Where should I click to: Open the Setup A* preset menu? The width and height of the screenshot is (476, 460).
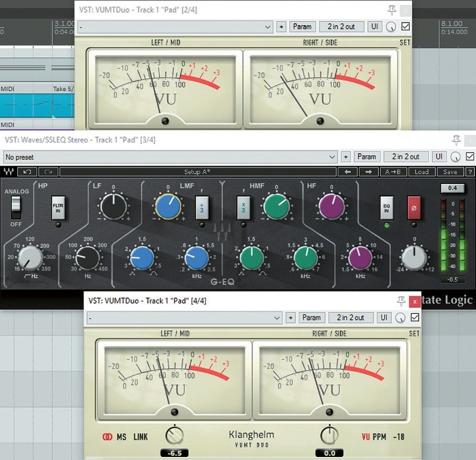198,172
